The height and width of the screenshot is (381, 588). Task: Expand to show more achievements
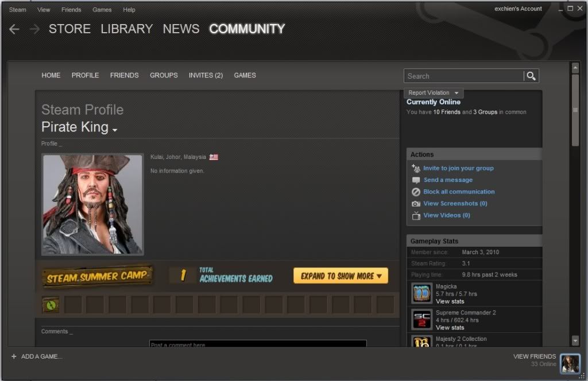pos(341,276)
